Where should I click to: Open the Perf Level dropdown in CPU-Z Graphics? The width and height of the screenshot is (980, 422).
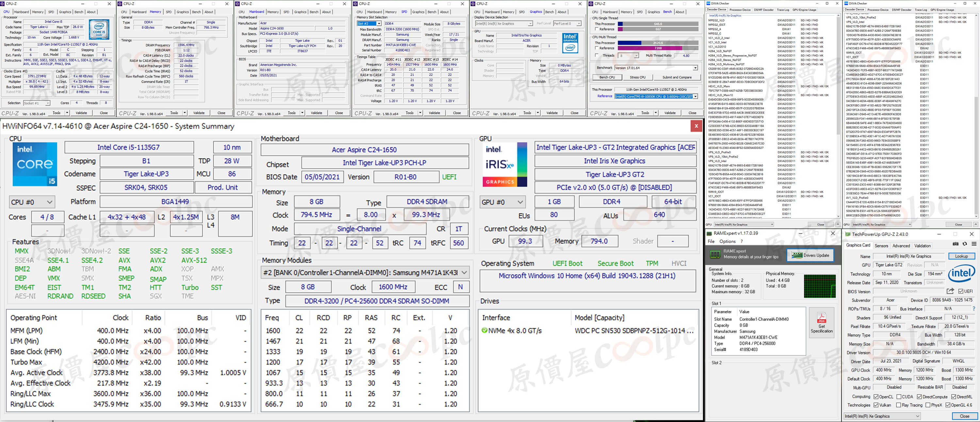pyautogui.click(x=567, y=24)
